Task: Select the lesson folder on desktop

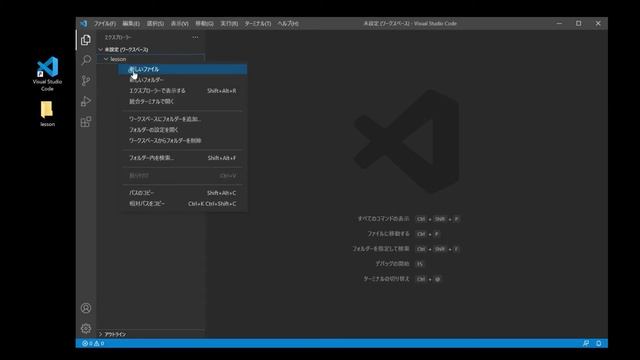Action: coord(47,114)
